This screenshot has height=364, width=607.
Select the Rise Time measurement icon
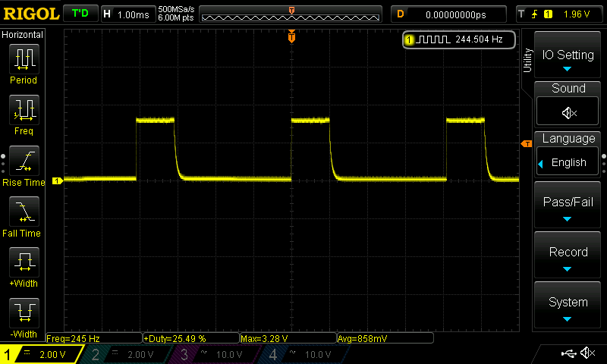[24, 161]
